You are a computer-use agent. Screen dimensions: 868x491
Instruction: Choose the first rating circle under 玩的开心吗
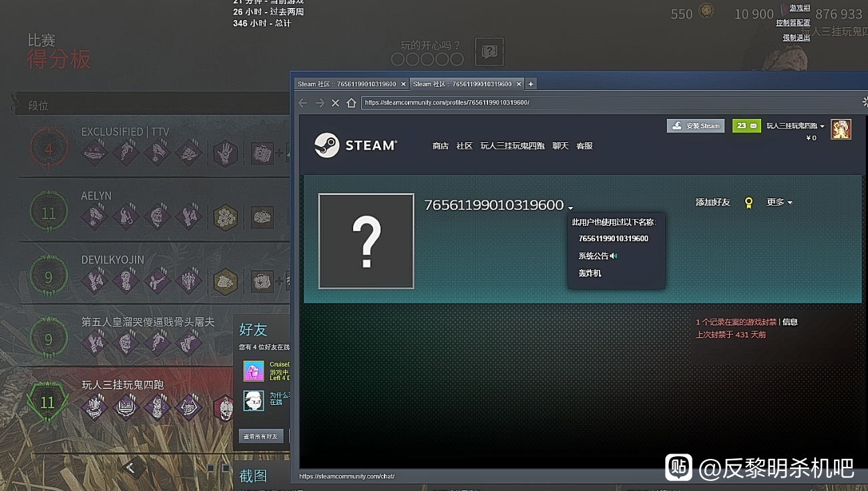[x=397, y=59]
